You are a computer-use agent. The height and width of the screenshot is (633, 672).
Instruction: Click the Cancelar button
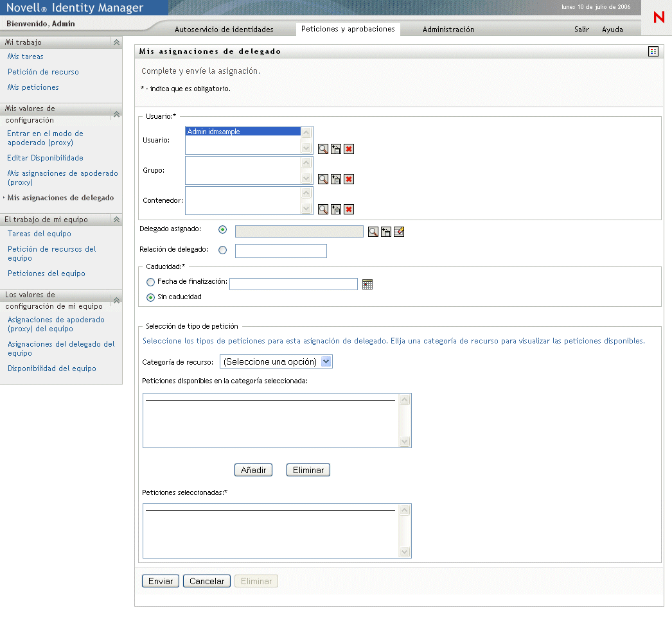(x=207, y=581)
